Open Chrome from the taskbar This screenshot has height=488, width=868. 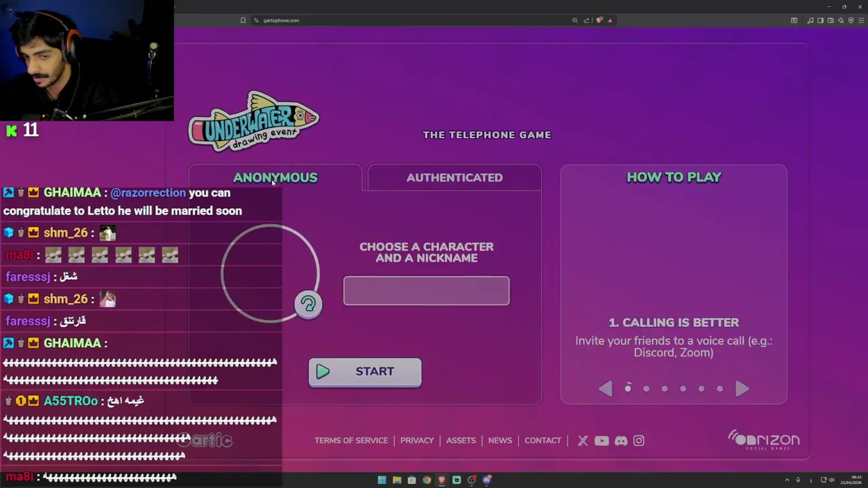click(x=427, y=480)
